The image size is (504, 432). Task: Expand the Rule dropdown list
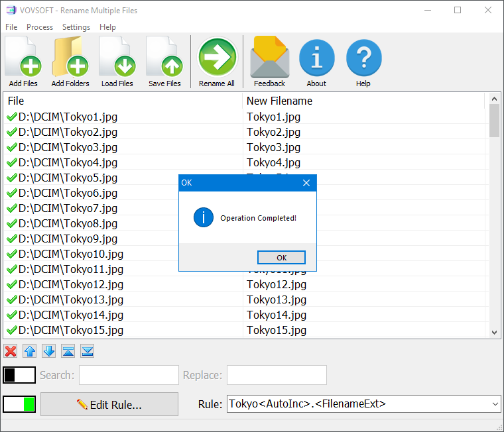pyautogui.click(x=495, y=404)
